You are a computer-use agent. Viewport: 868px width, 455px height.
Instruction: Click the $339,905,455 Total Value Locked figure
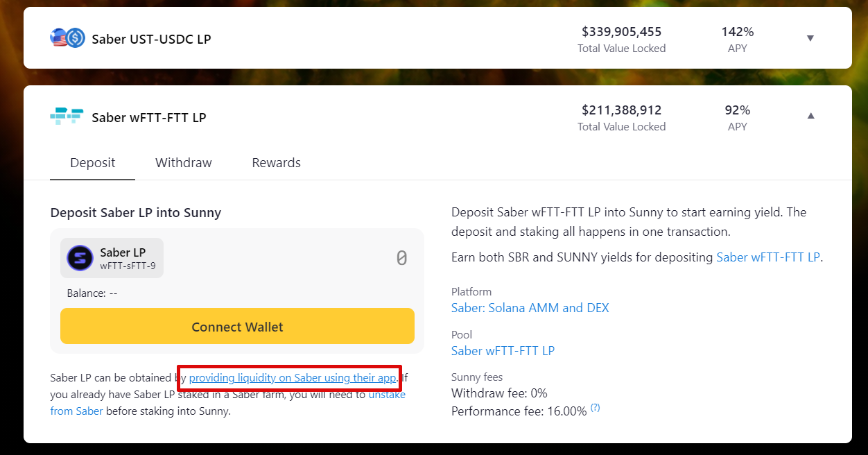622,32
